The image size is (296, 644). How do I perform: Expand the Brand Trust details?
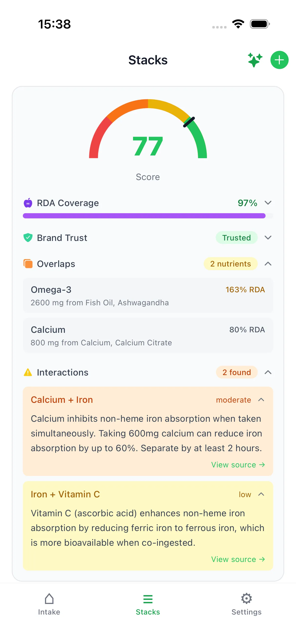pos(268,238)
